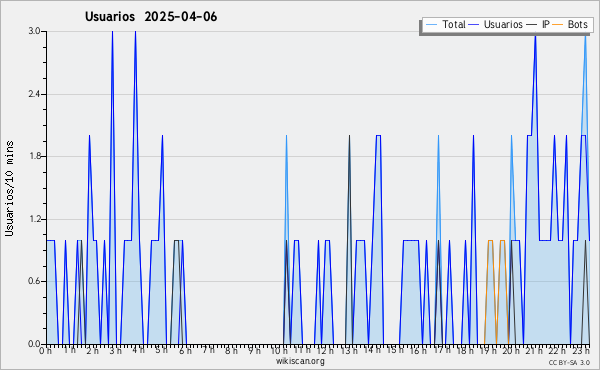
Task: Click the 'CC BY-SA 3.0' license text
Action: 569,363
